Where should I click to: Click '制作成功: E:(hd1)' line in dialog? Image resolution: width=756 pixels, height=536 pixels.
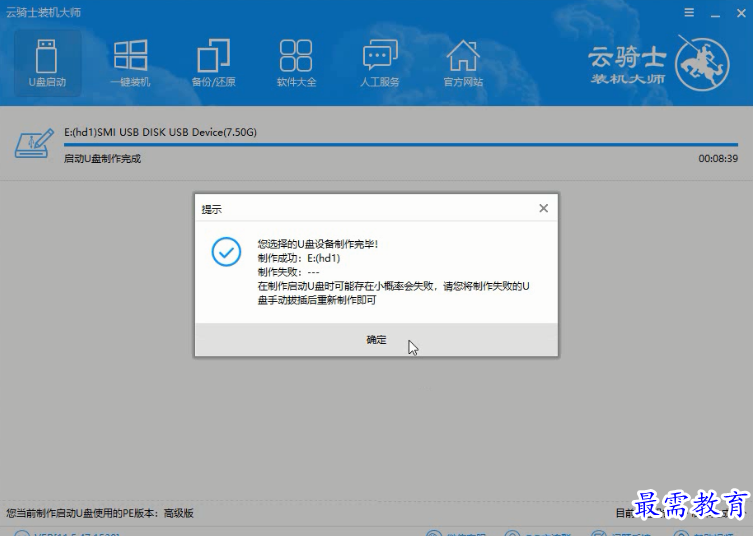click(299, 258)
